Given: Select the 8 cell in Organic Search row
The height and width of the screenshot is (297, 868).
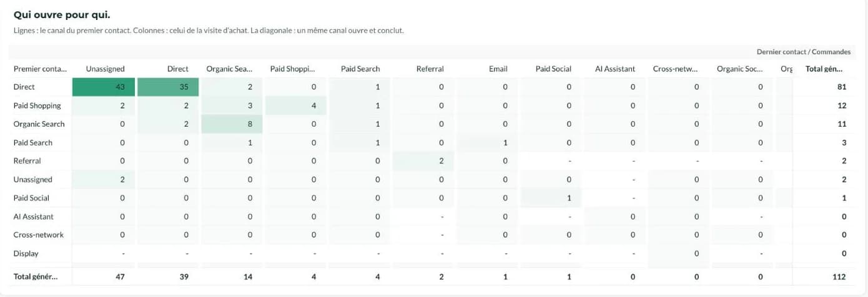Looking at the screenshot, I should tap(232, 124).
